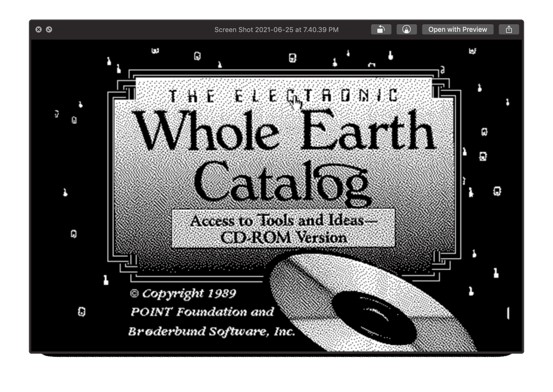Click the "Copyright 1989" line

click(x=183, y=294)
